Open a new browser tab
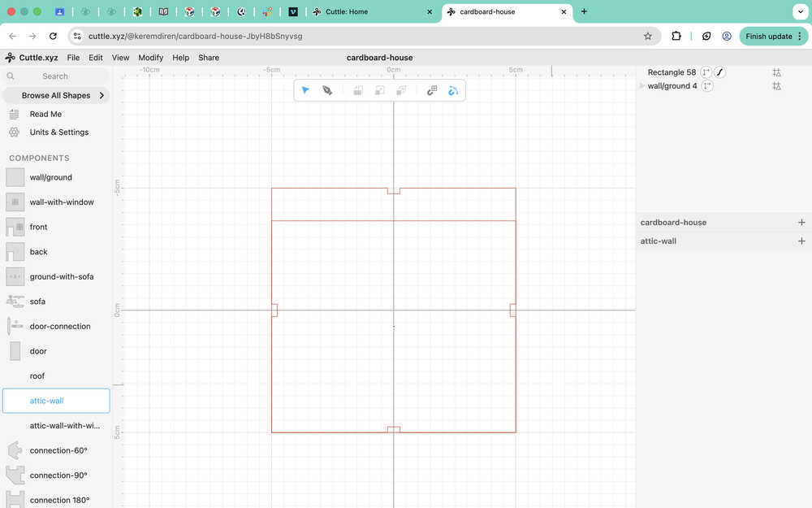The width and height of the screenshot is (812, 508). coord(584,11)
